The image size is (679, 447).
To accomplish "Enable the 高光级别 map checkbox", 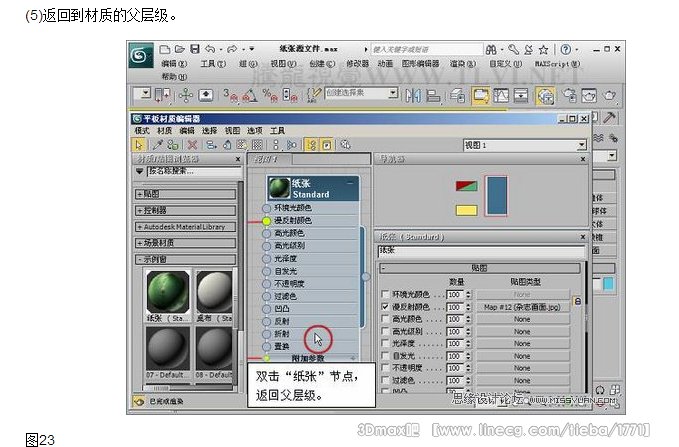I will point(385,331).
